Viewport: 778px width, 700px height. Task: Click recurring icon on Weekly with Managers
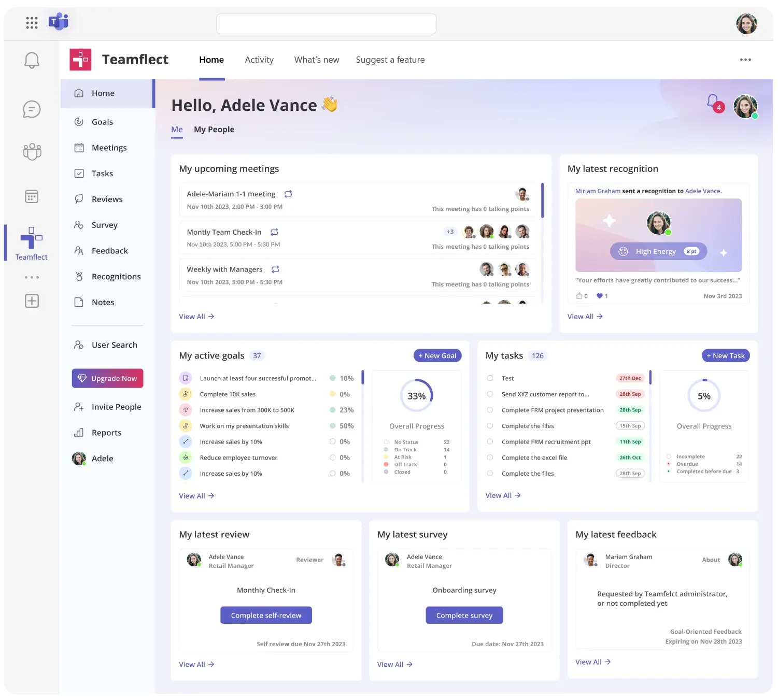(275, 269)
